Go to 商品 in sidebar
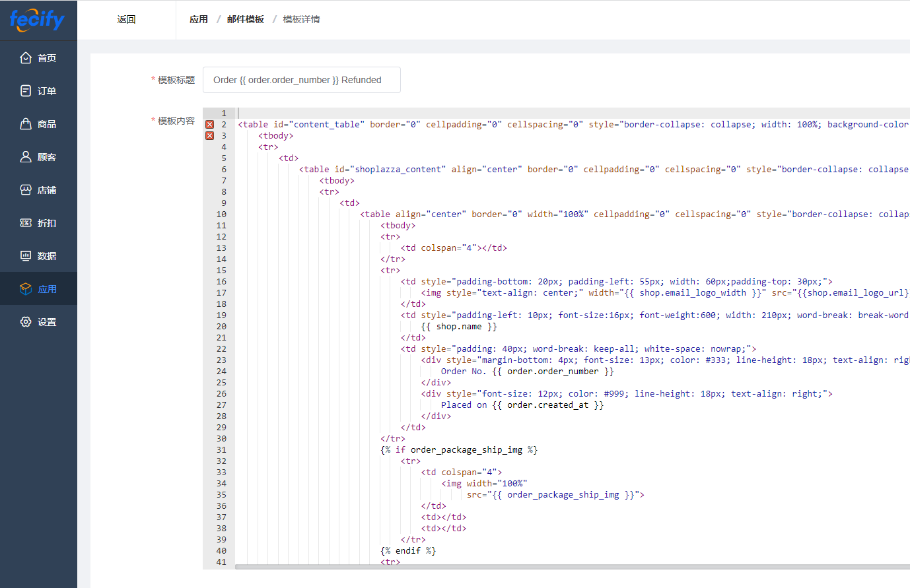 coord(38,124)
